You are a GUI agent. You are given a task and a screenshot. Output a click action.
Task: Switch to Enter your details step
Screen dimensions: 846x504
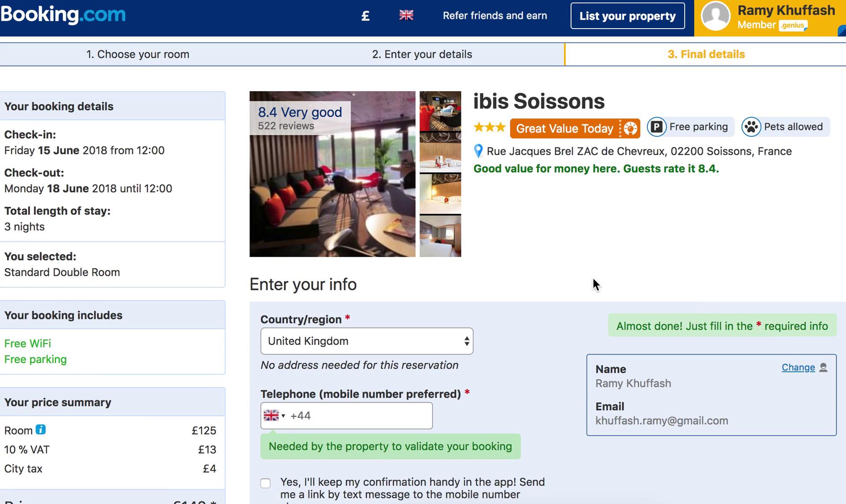point(422,55)
